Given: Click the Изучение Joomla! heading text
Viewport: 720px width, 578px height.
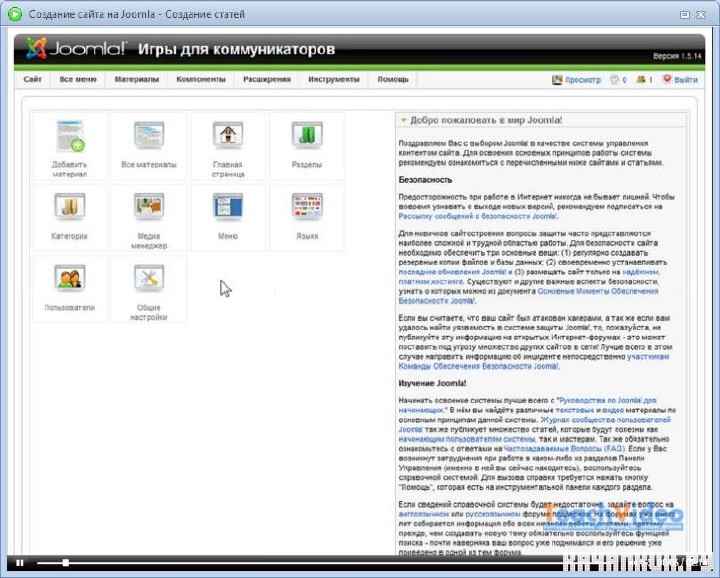Looking at the screenshot, I should click(432, 383).
